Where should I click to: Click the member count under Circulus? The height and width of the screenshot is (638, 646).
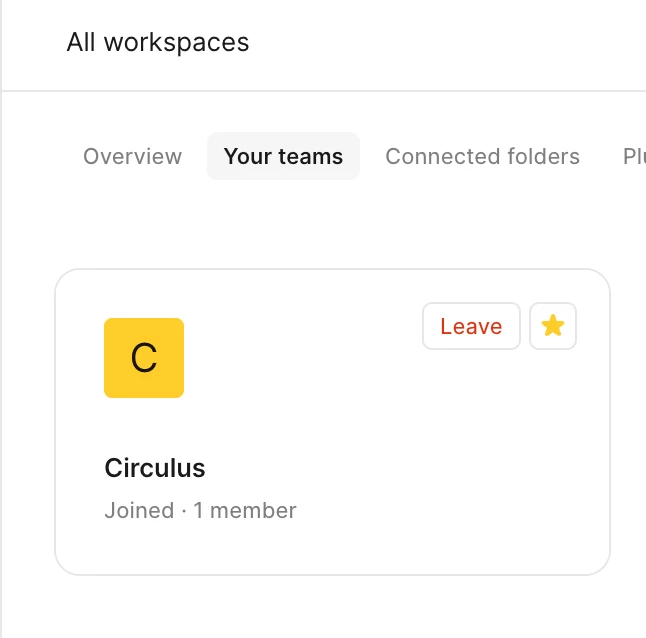245,510
